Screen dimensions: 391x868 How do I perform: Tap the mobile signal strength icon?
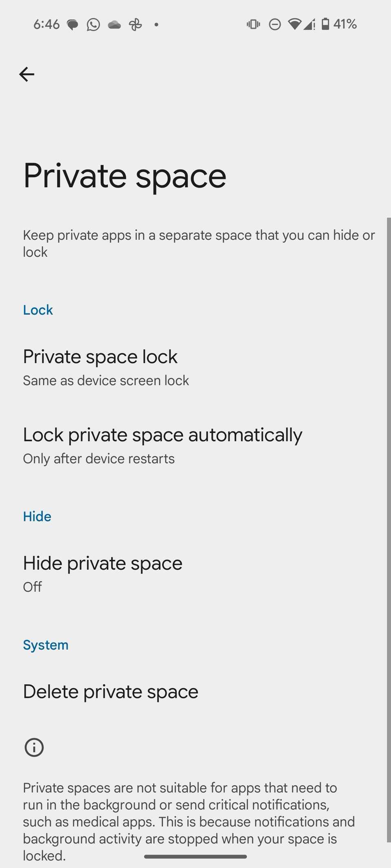[x=310, y=25]
